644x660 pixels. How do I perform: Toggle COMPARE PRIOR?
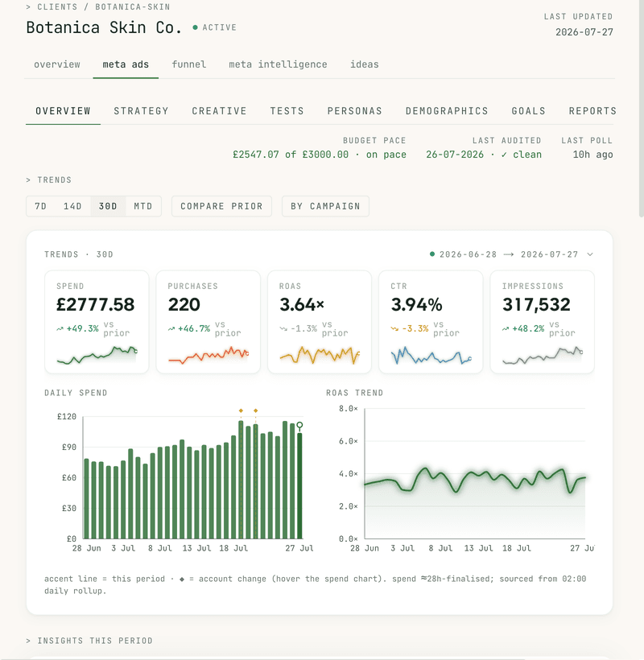click(x=221, y=206)
